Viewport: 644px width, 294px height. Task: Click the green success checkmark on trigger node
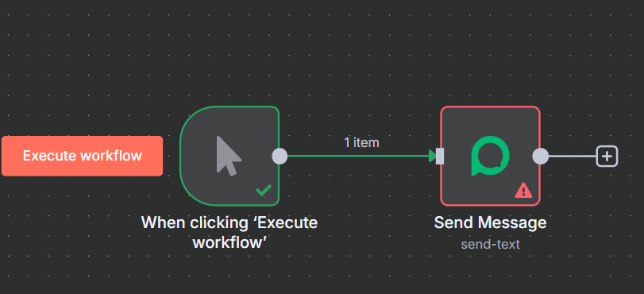pyautogui.click(x=264, y=190)
